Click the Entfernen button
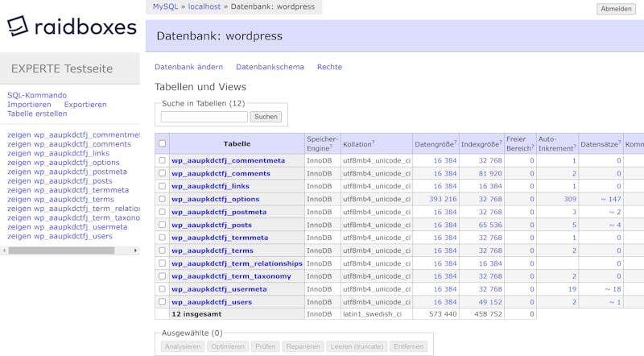The width and height of the screenshot is (644, 356). [409, 346]
